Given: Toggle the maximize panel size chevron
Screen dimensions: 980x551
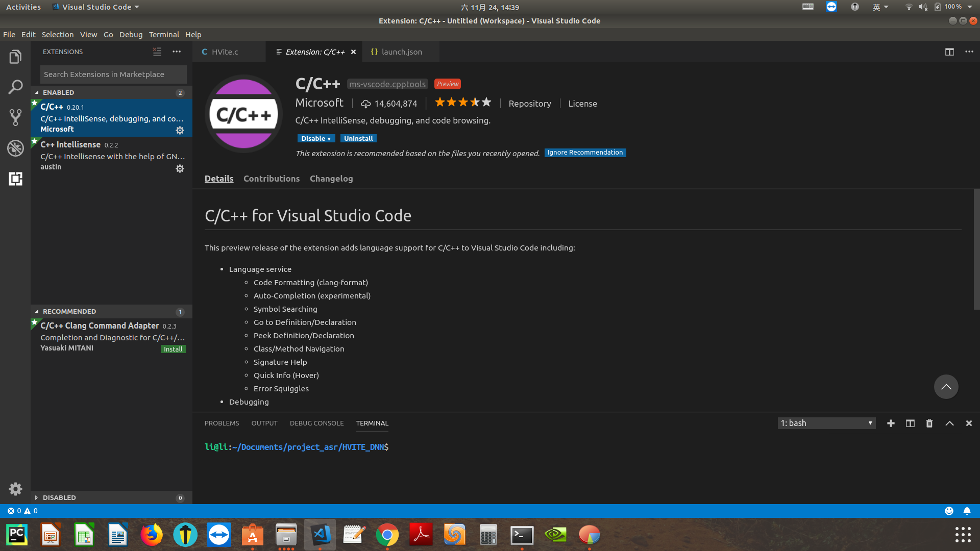Looking at the screenshot, I should click(949, 423).
